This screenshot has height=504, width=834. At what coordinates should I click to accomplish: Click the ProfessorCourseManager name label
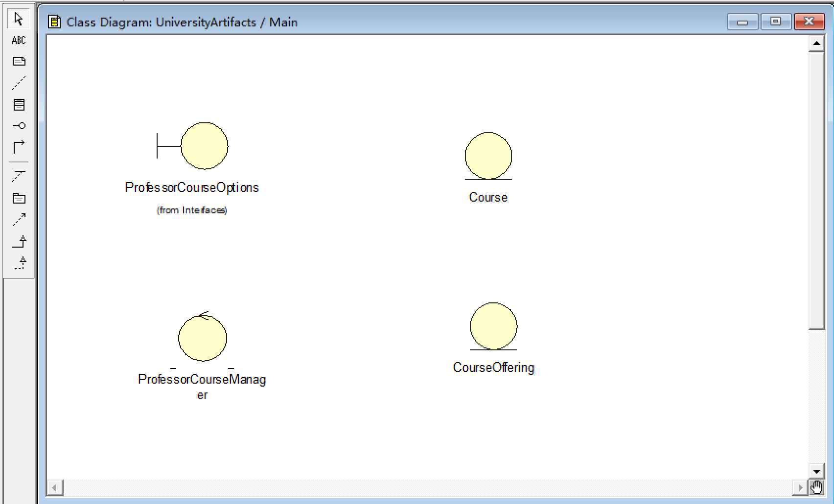point(202,387)
